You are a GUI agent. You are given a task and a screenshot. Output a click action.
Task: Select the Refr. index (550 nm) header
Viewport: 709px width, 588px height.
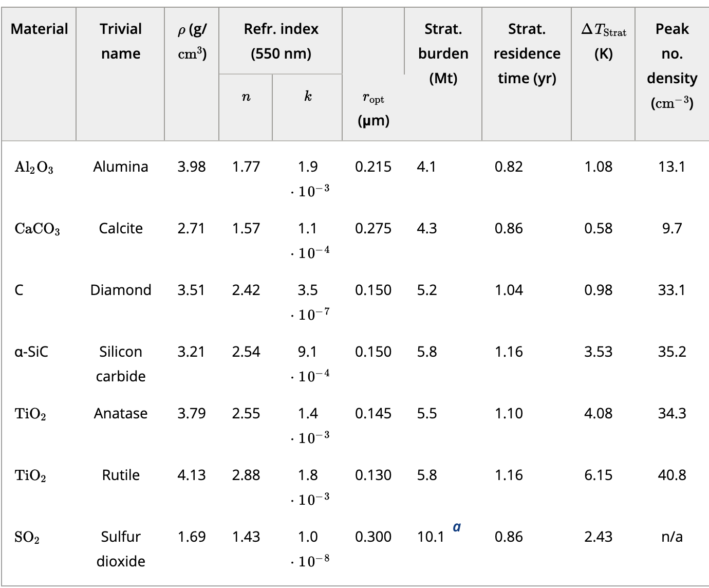(281, 41)
